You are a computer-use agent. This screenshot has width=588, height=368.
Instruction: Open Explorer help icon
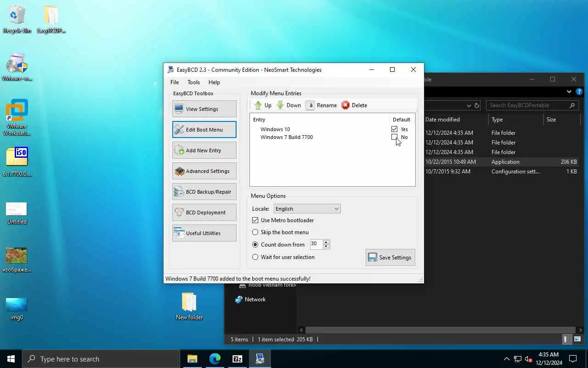pyautogui.click(x=579, y=92)
